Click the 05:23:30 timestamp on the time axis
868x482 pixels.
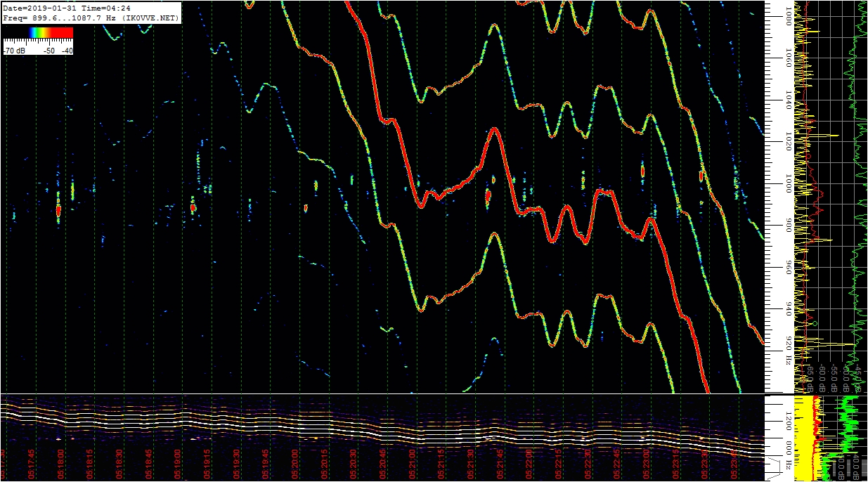pyautogui.click(x=706, y=464)
